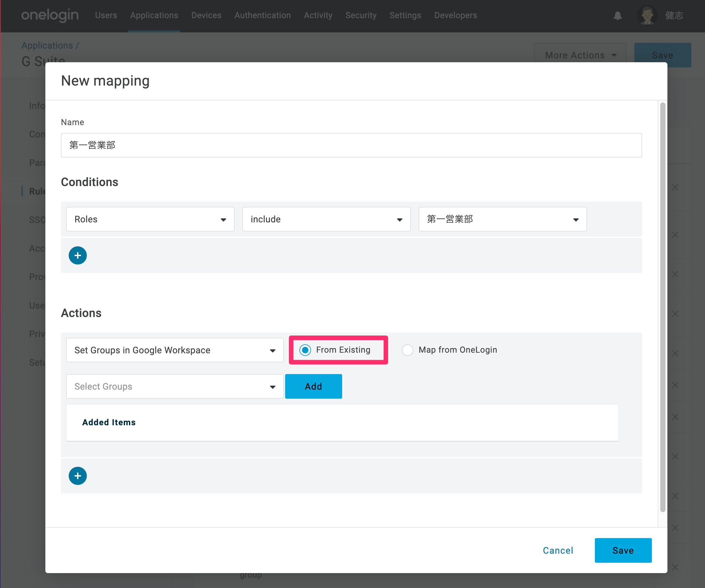Open the Devices menu

click(x=206, y=16)
